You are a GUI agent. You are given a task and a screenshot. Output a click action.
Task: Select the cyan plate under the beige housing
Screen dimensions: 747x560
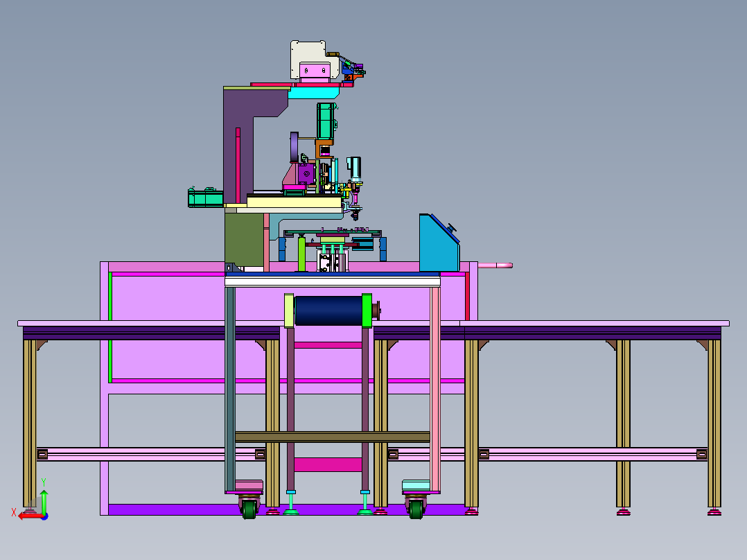coord(313,92)
